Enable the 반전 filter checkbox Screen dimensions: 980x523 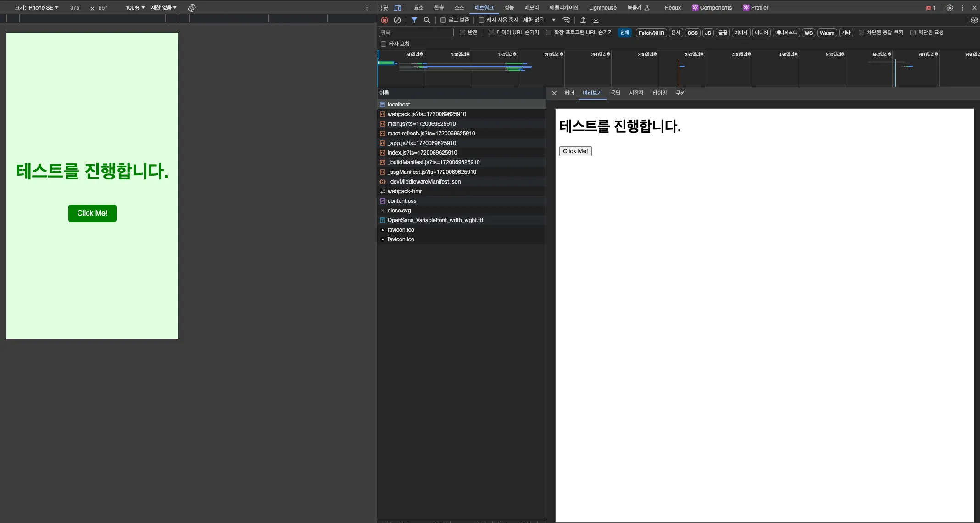coord(462,33)
